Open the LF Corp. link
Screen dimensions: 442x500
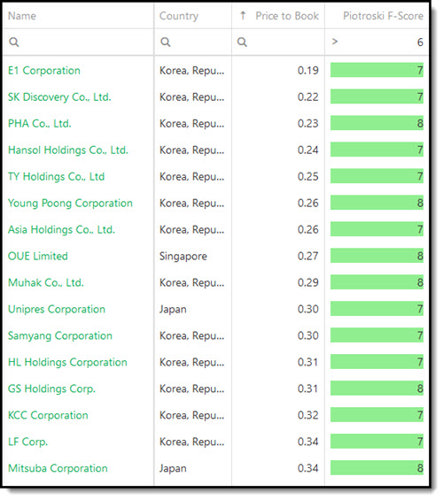28,442
